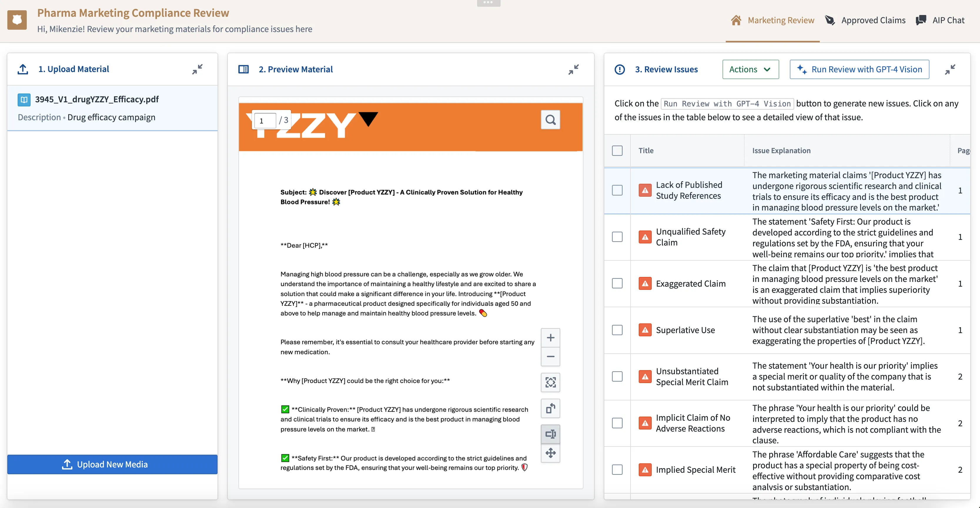980x508 pixels.
Task: Check the Exaggerated Claim issue checkbox
Action: 617,283
